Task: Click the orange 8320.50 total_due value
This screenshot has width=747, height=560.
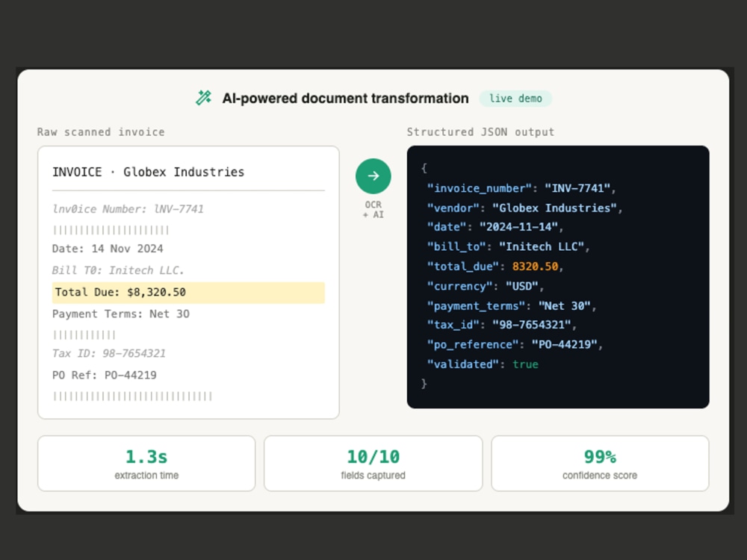Action: point(535,267)
